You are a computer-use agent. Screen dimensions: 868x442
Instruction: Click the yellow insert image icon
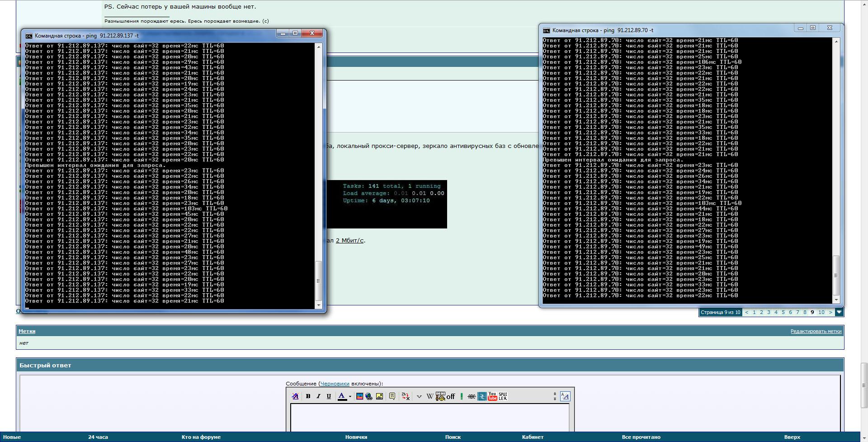coord(380,396)
